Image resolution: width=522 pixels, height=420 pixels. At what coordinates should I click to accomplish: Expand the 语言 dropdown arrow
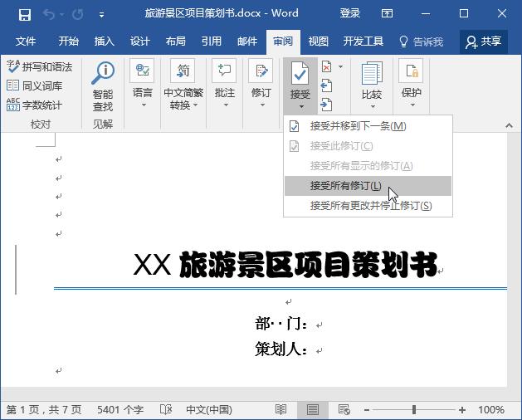click(x=144, y=105)
